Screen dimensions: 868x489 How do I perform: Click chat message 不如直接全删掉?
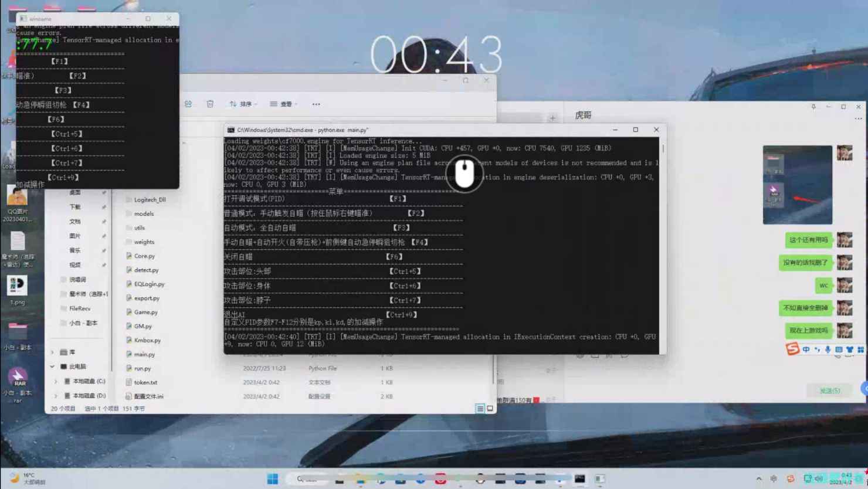[x=805, y=308]
